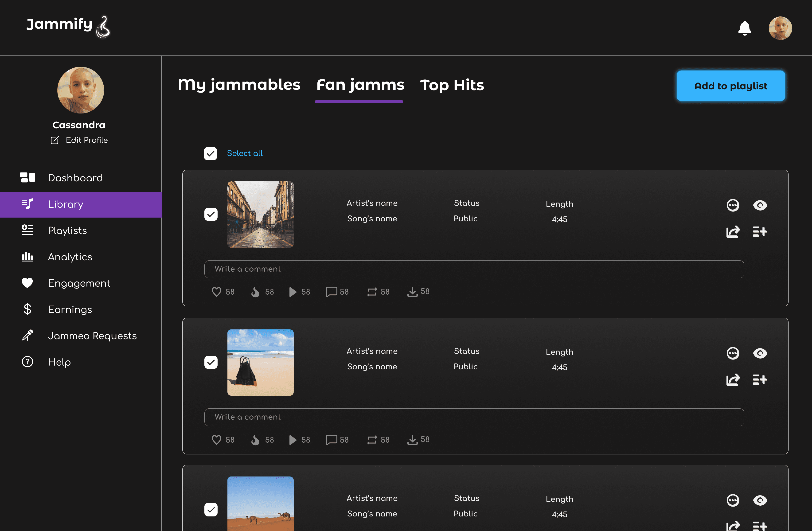
Task: Like the street song with the heart icon
Action: tap(216, 292)
